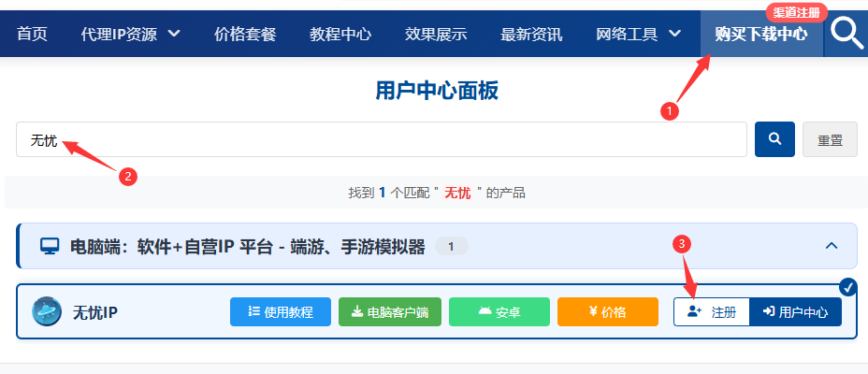Image resolution: width=868 pixels, height=374 pixels.
Task: Click the 找到 1 个匹配 result text
Action: click(437, 194)
